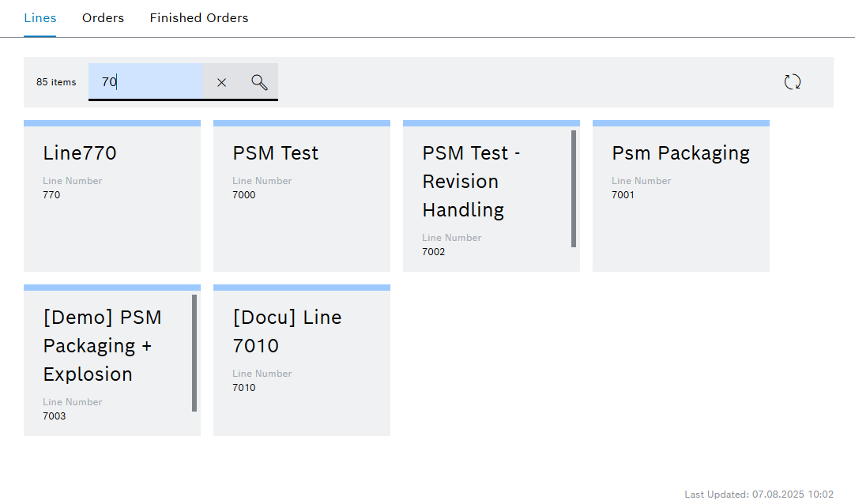This screenshot has width=855, height=504.
Task: Click the magnifying glass search icon
Action: pyautogui.click(x=258, y=82)
